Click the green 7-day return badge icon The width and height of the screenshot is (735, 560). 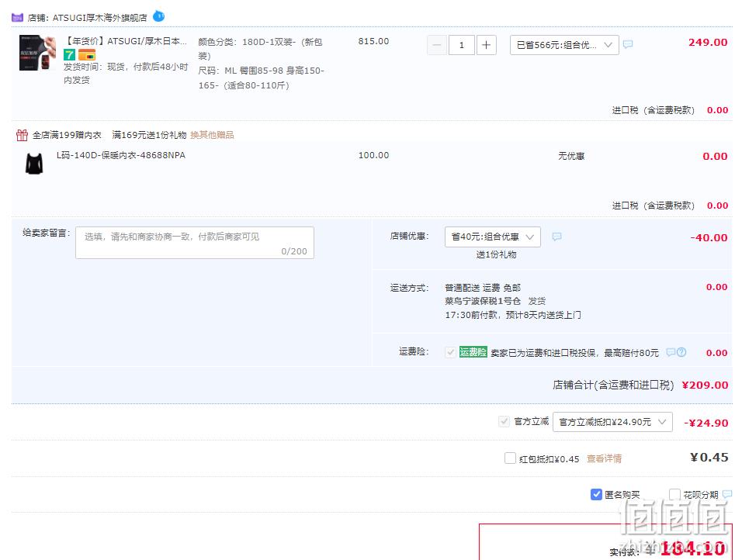[69, 55]
